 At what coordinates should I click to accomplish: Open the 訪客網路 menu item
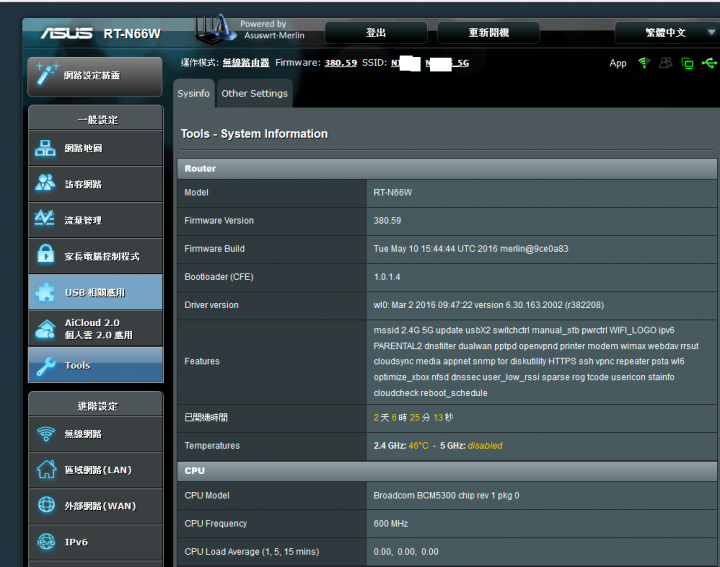tap(96, 184)
